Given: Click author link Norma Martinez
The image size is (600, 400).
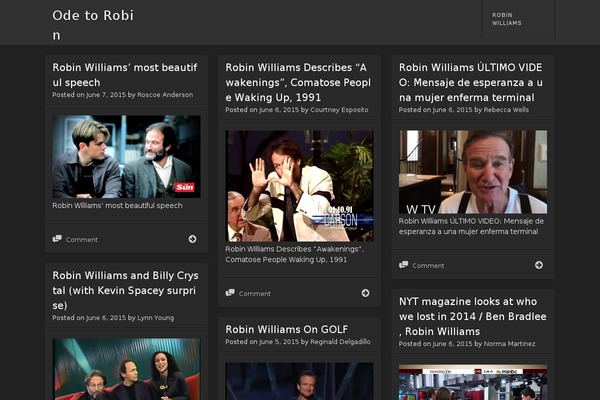Looking at the screenshot, I should tap(509, 344).
